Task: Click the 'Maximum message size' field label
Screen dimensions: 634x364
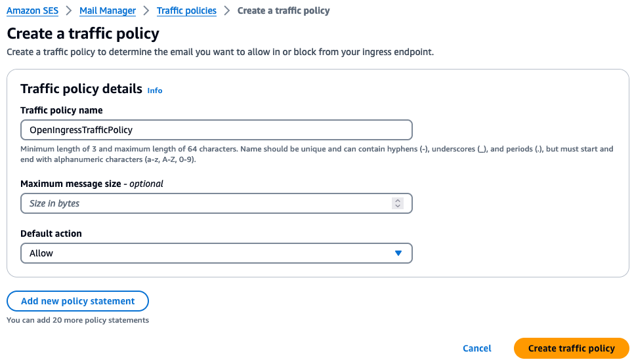Action: 71,184
